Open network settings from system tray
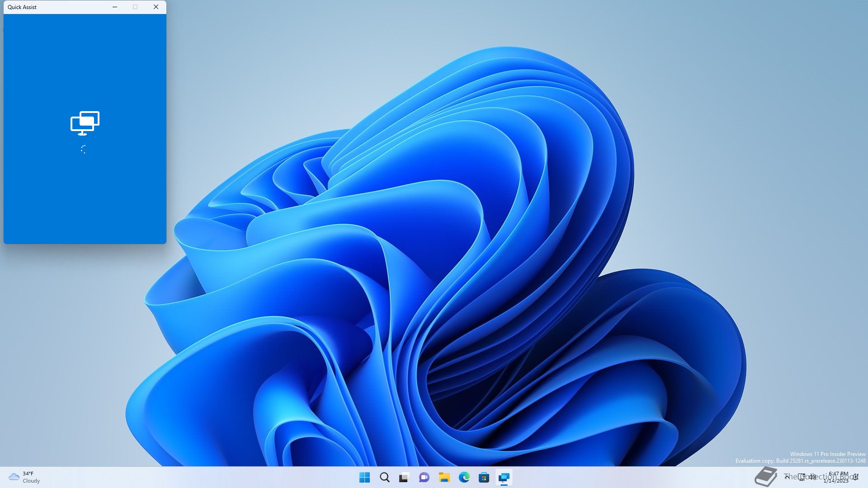This screenshot has width=868, height=488. pyautogui.click(x=802, y=477)
